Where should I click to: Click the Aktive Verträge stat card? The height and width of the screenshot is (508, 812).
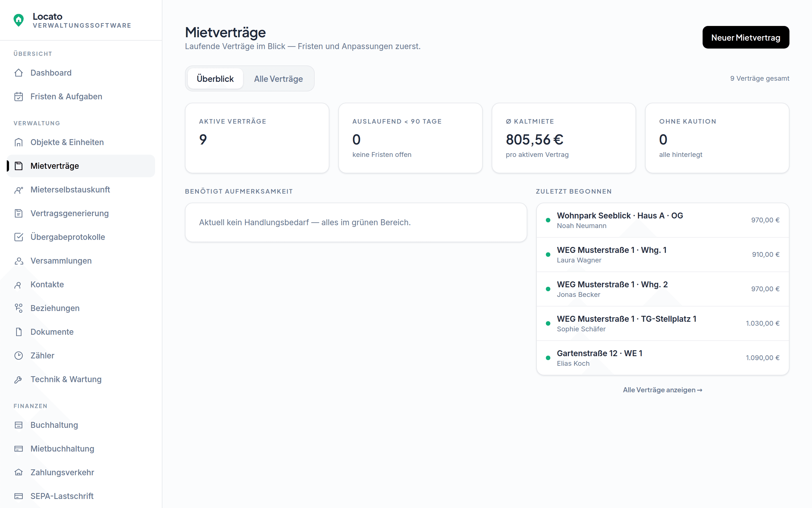257,138
